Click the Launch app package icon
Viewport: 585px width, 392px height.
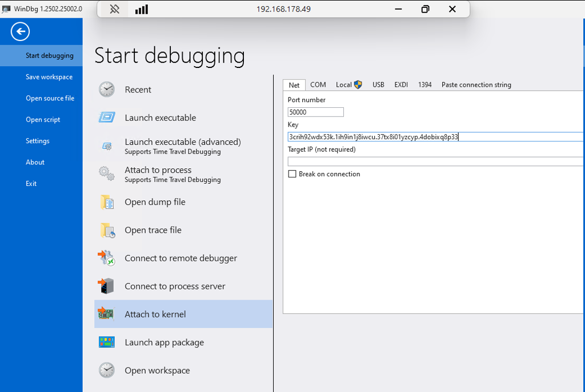coord(107,342)
